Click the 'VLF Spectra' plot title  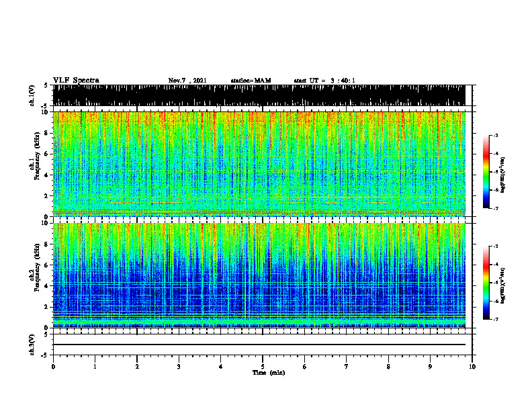coord(76,81)
